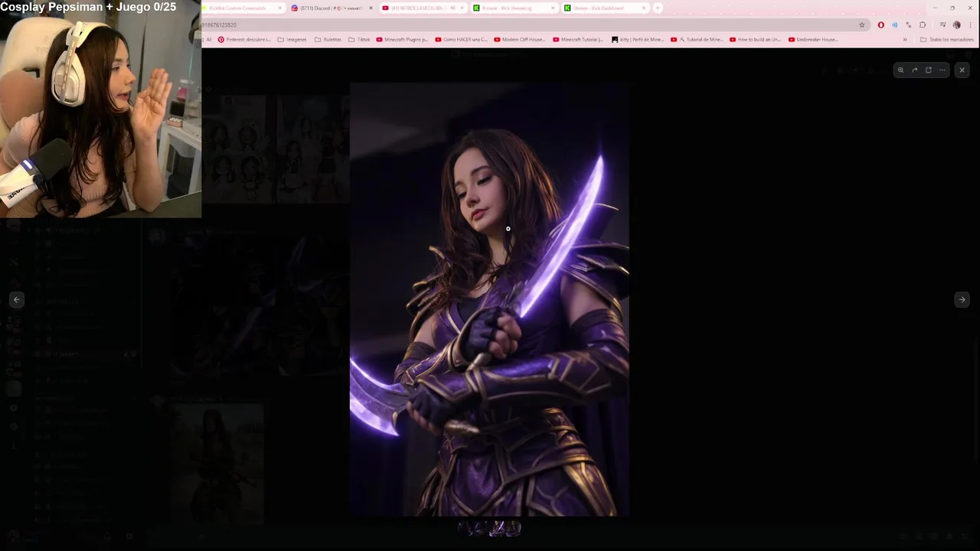
Task: Expand the bookmarks overflow chevron
Action: click(x=905, y=39)
